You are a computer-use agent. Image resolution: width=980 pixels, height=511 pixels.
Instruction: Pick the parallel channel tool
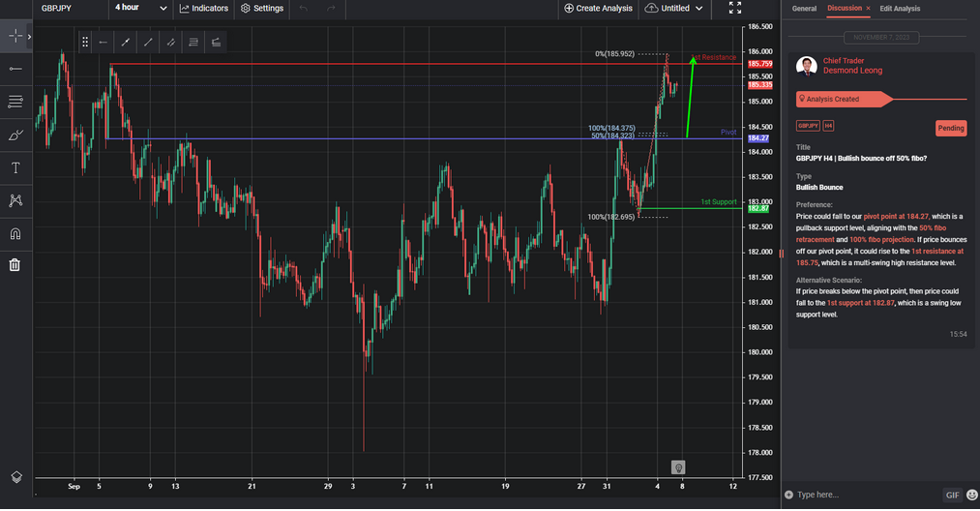pyautogui.click(x=170, y=43)
